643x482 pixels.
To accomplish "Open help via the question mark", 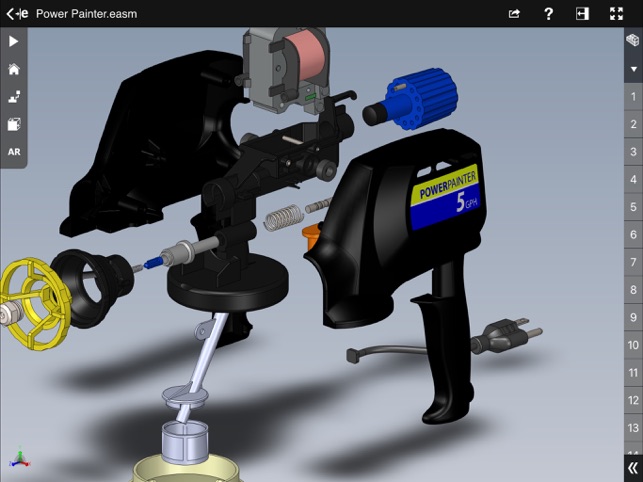I will [x=548, y=14].
